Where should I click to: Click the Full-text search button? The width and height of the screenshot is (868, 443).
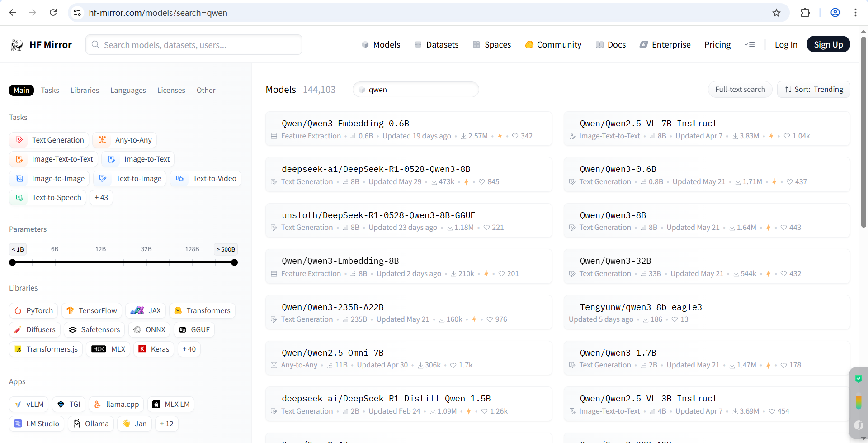(x=740, y=90)
